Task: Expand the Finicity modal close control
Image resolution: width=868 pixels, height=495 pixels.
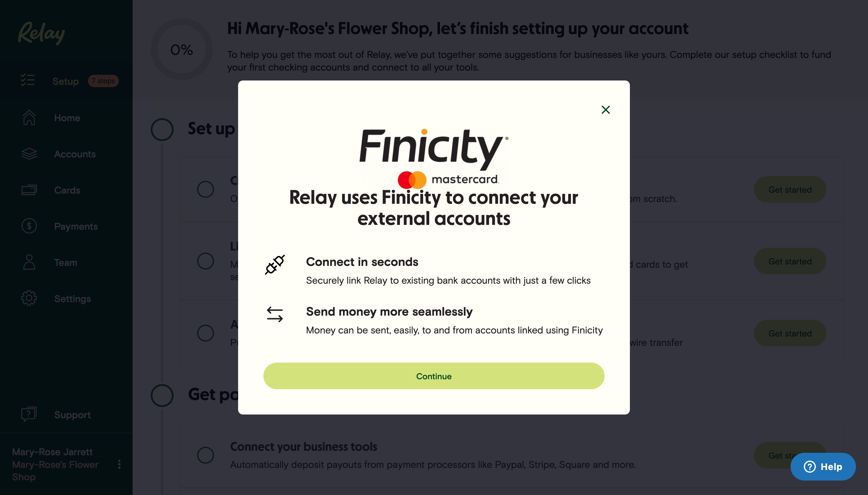Action: point(605,109)
